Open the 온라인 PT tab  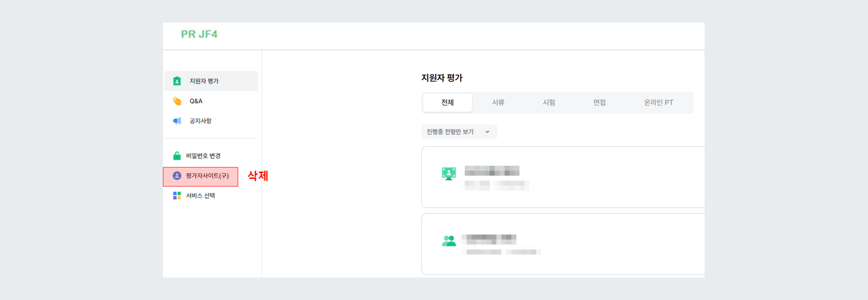659,102
